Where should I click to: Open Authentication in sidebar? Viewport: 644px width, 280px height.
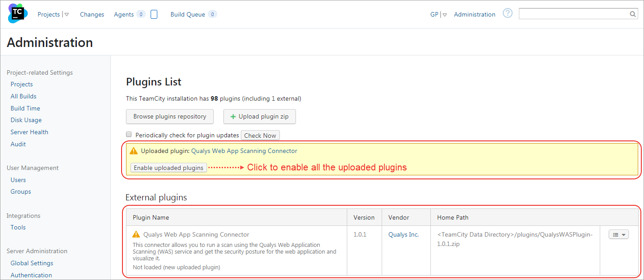coord(31,275)
